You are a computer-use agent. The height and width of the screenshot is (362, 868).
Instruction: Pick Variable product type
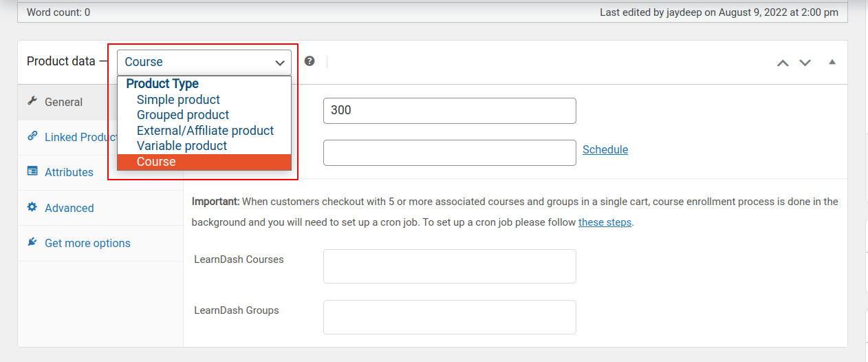point(182,146)
